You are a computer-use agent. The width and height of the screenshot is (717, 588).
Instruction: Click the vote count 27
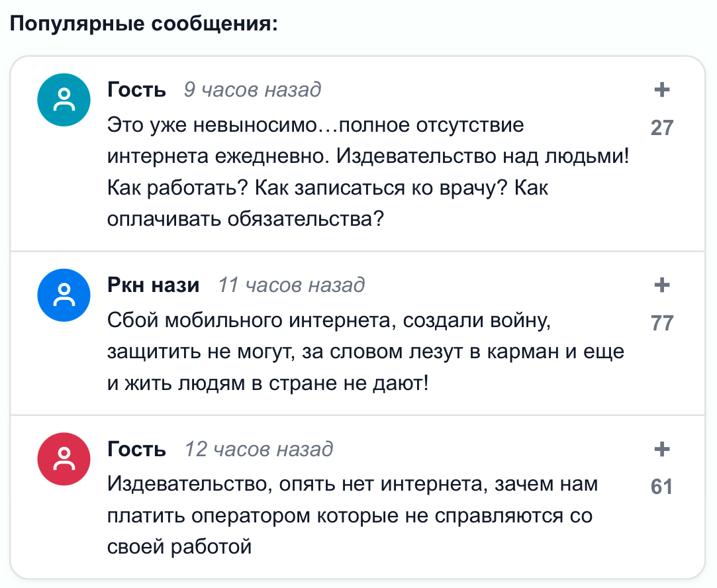(x=661, y=127)
